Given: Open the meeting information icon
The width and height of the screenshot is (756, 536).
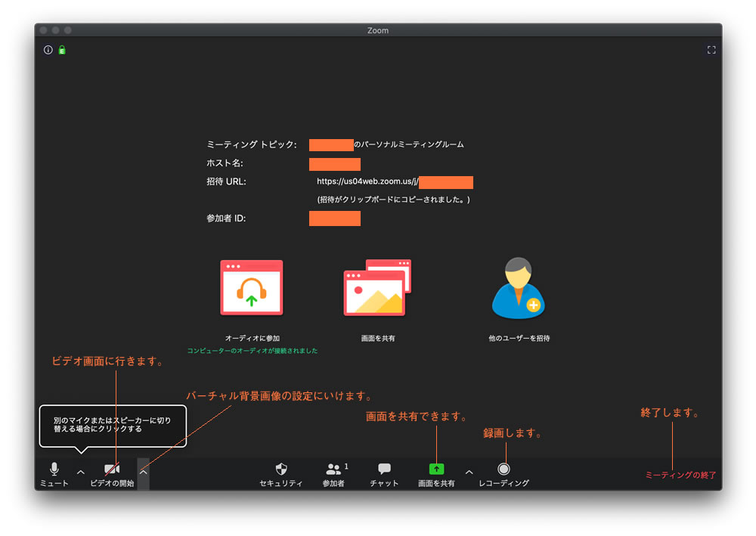Looking at the screenshot, I should coord(48,50).
